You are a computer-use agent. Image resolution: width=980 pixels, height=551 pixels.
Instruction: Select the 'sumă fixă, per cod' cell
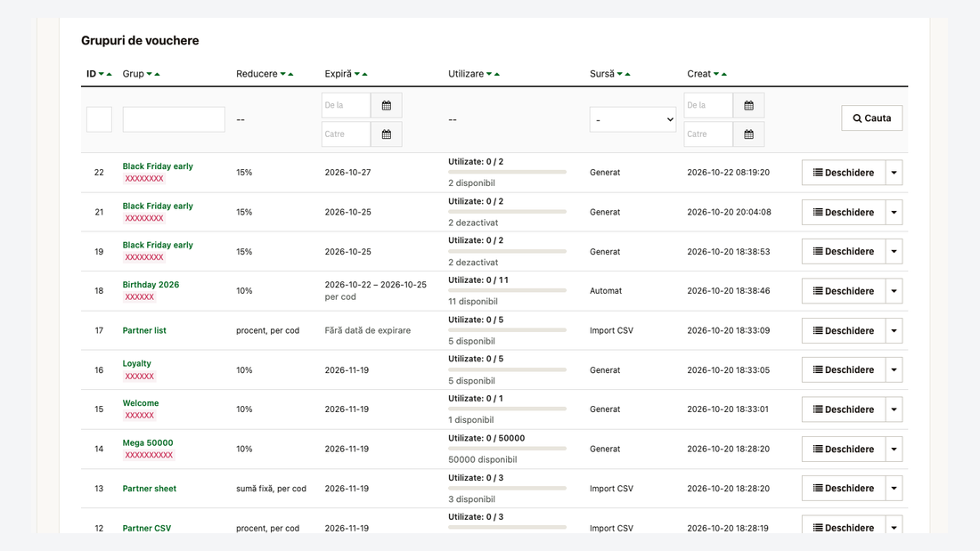pyautogui.click(x=271, y=489)
